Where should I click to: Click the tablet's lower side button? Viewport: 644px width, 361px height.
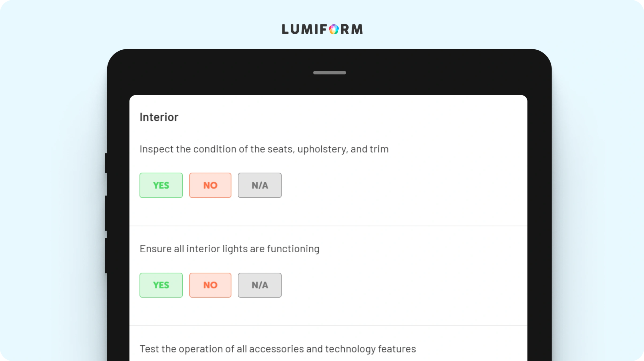[106, 256]
